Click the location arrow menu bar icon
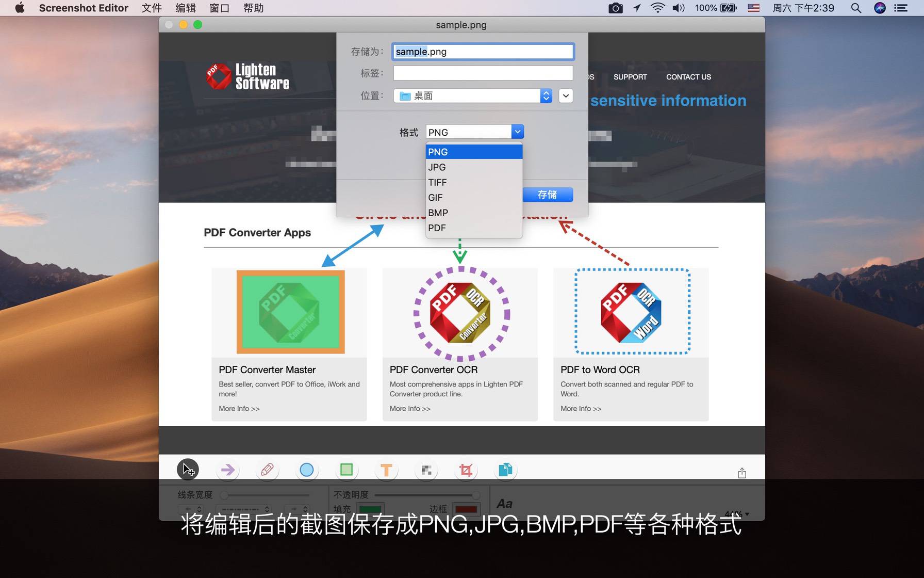Screen dimensions: 924x578 point(637,8)
